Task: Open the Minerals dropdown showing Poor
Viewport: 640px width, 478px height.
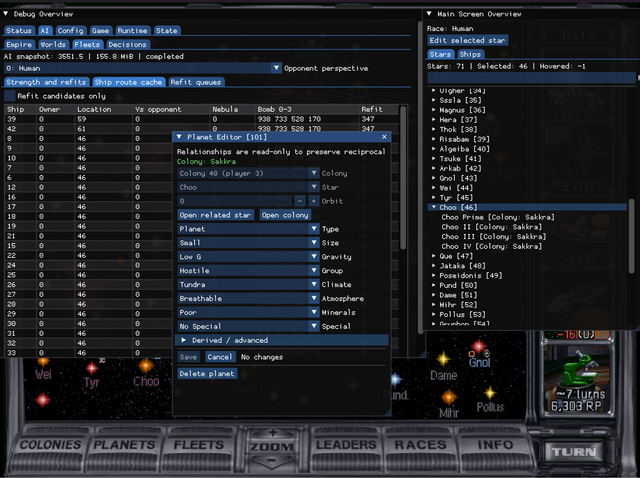Action: pyautogui.click(x=248, y=312)
